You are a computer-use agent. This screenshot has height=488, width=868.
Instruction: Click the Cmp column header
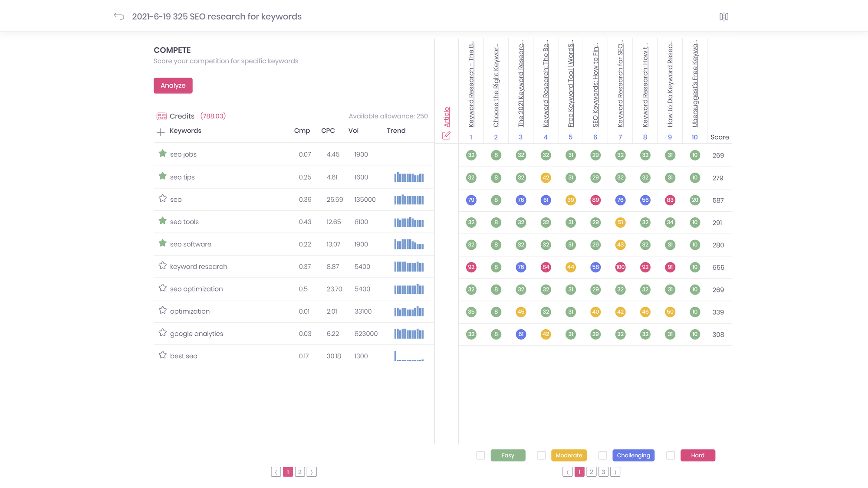click(302, 131)
